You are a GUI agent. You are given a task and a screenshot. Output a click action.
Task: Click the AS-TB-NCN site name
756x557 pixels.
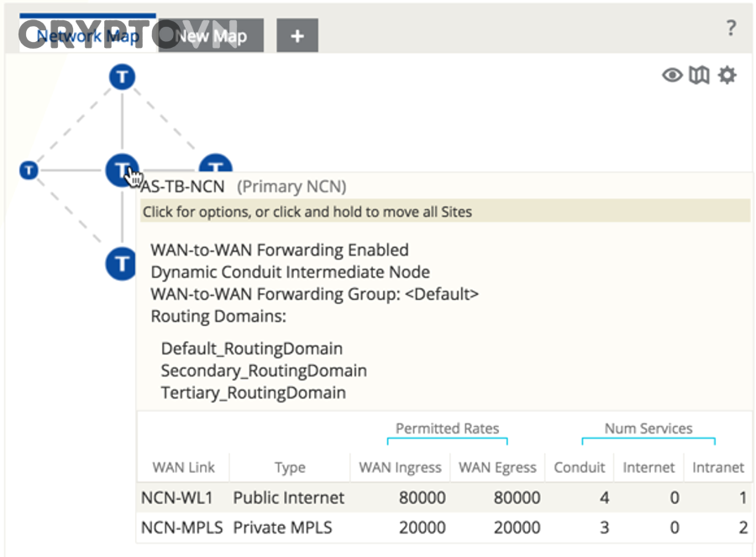(x=182, y=187)
